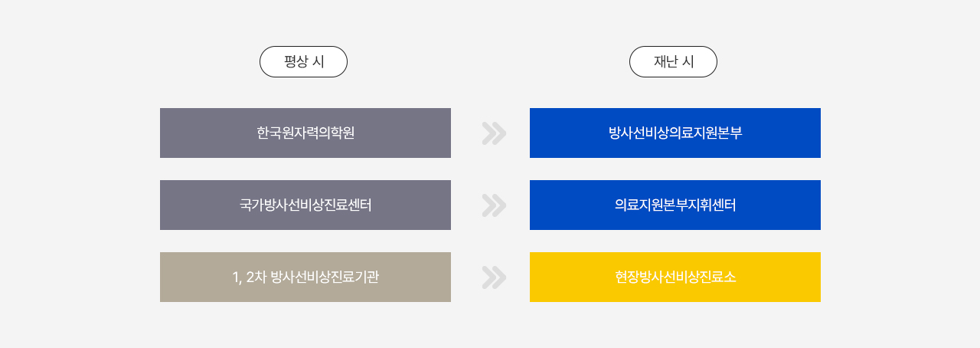Image resolution: width=980 pixels, height=348 pixels.
Task: Click the double arrow beside 한국원자력의학원
Action: pos(494,133)
